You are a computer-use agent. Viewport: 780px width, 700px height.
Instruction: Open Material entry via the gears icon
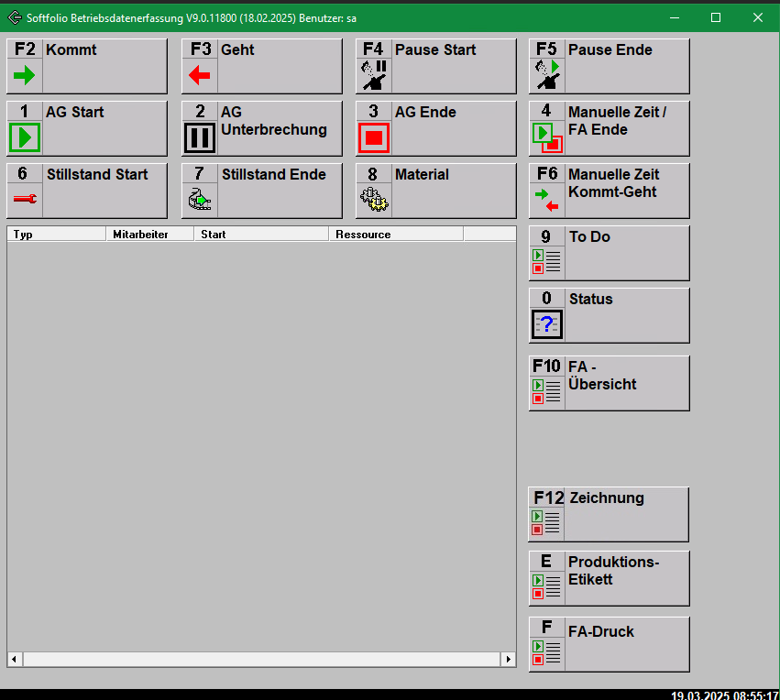pyautogui.click(x=374, y=199)
